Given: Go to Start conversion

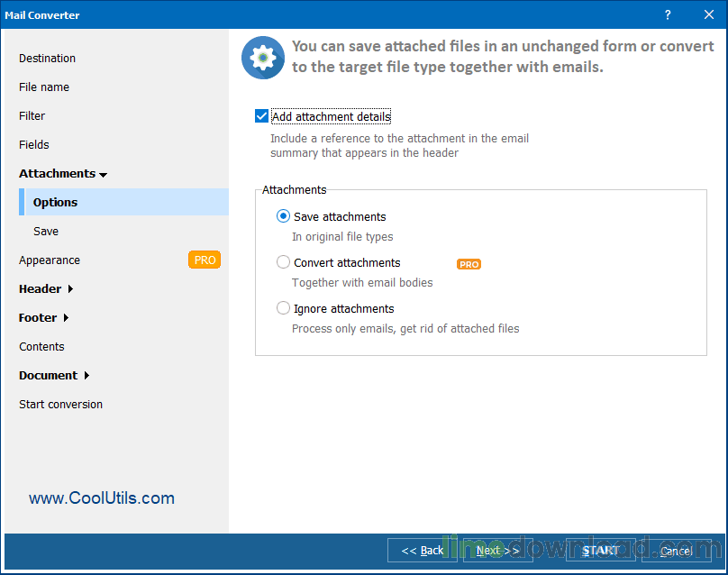Looking at the screenshot, I should point(60,404).
